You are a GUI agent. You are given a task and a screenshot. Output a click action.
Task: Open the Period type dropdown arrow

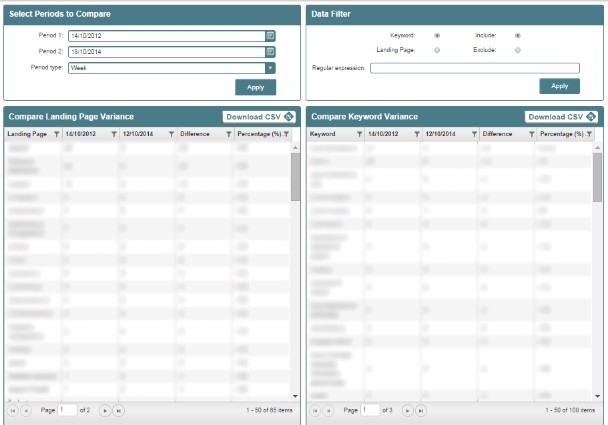[270, 68]
